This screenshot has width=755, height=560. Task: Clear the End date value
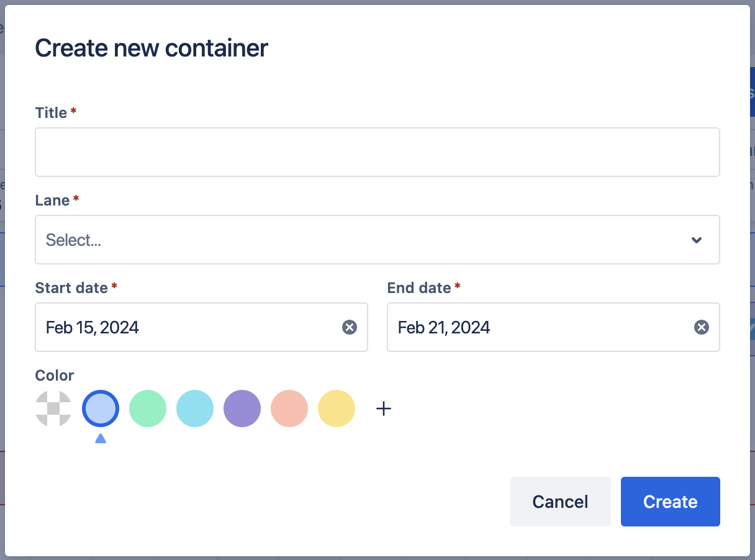(x=702, y=327)
